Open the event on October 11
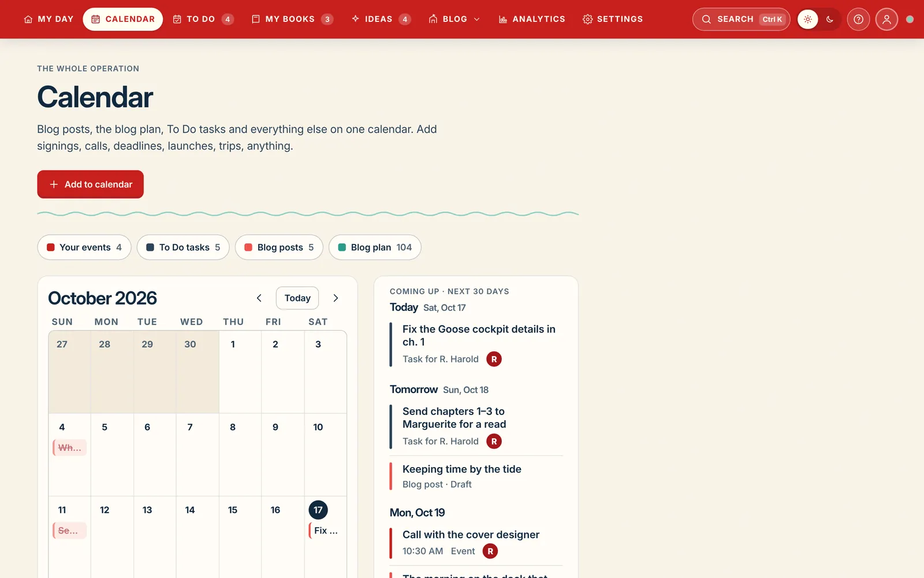The image size is (924, 578). point(70,531)
